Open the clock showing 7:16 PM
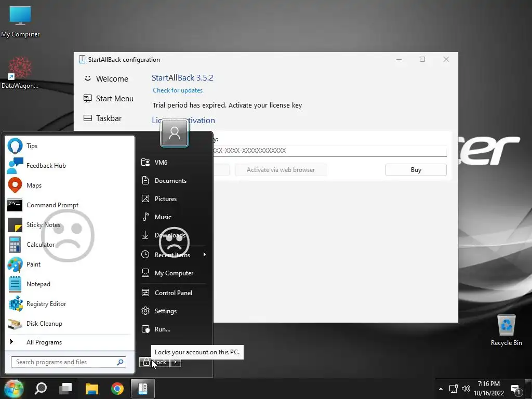 (x=489, y=389)
